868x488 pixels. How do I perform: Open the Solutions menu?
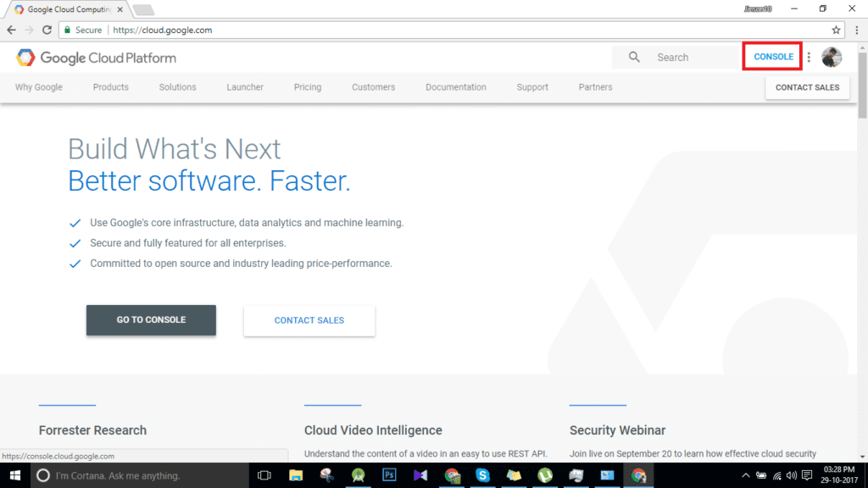(x=178, y=87)
